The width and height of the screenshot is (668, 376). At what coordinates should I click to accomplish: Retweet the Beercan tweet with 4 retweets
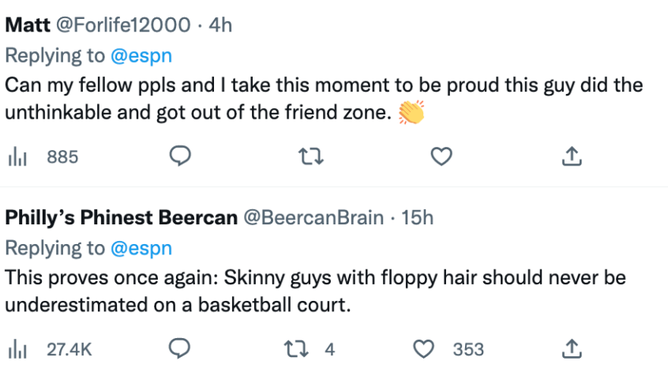tap(310, 349)
